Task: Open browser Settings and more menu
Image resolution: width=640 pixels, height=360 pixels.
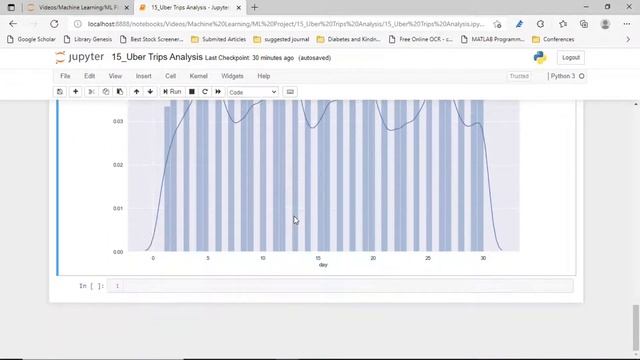Action: pyautogui.click(x=627, y=24)
